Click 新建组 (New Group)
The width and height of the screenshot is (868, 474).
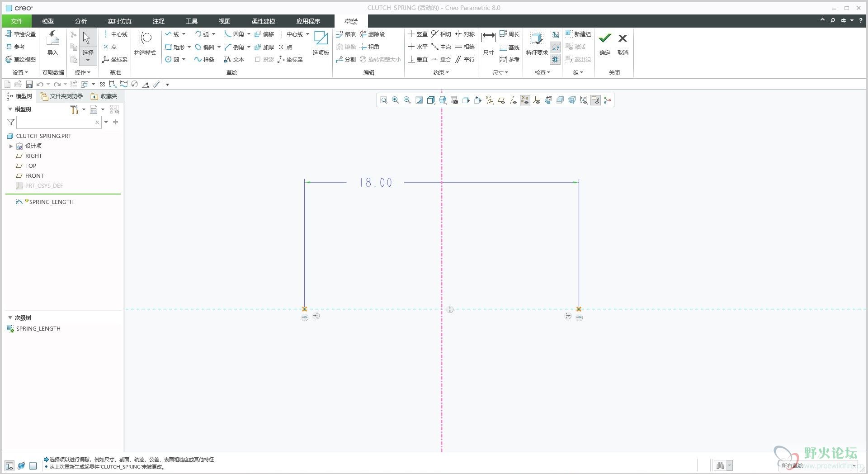(578, 34)
